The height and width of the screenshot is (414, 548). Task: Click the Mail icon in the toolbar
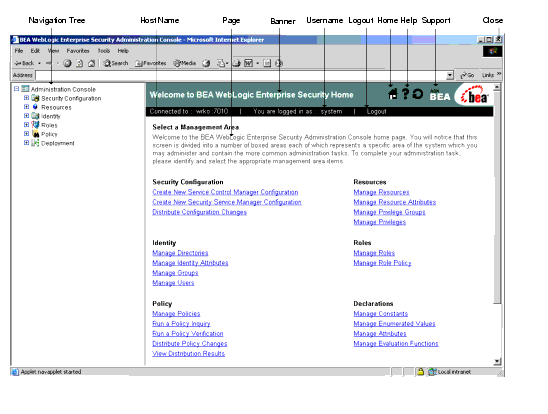point(221,63)
